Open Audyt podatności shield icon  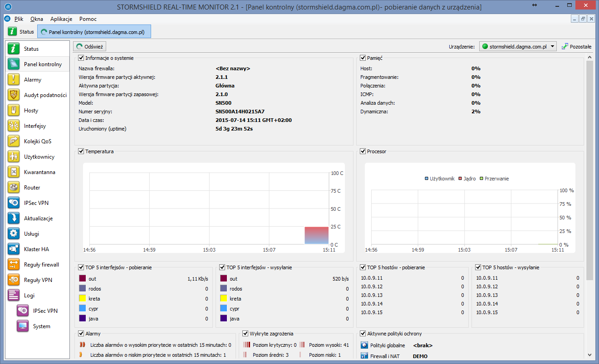click(x=14, y=95)
